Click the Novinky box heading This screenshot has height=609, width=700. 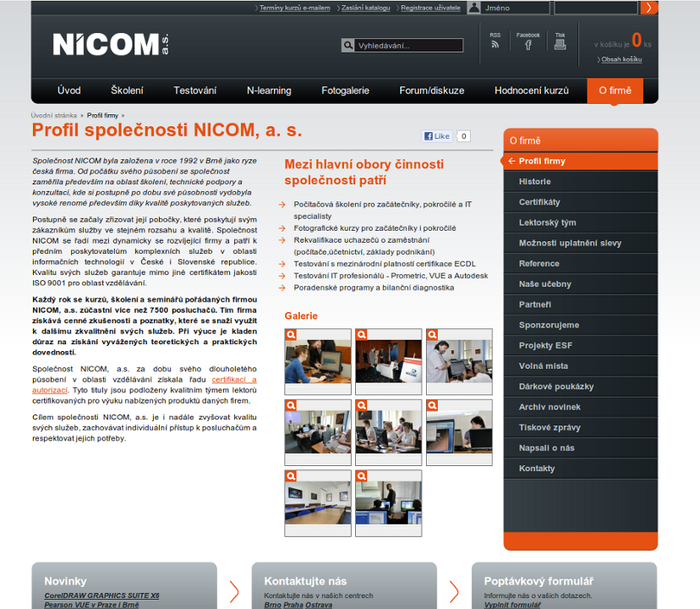[x=66, y=581]
